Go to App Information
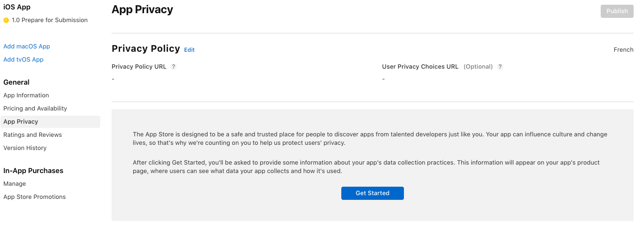The height and width of the screenshot is (229, 644). tap(26, 95)
